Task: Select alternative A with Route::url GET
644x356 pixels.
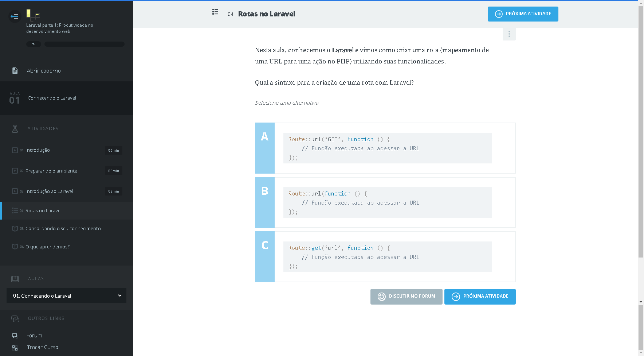Action: click(x=385, y=148)
